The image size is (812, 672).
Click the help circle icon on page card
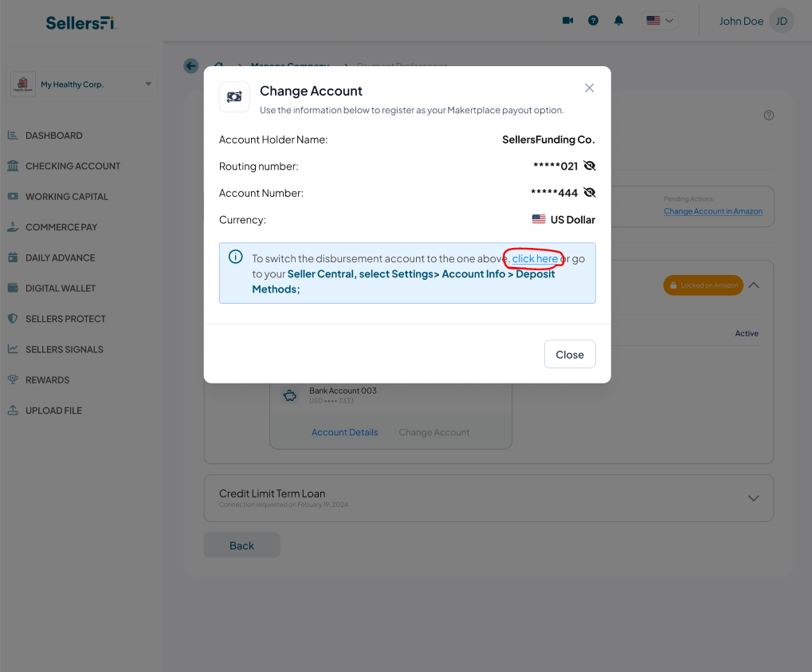(x=768, y=116)
